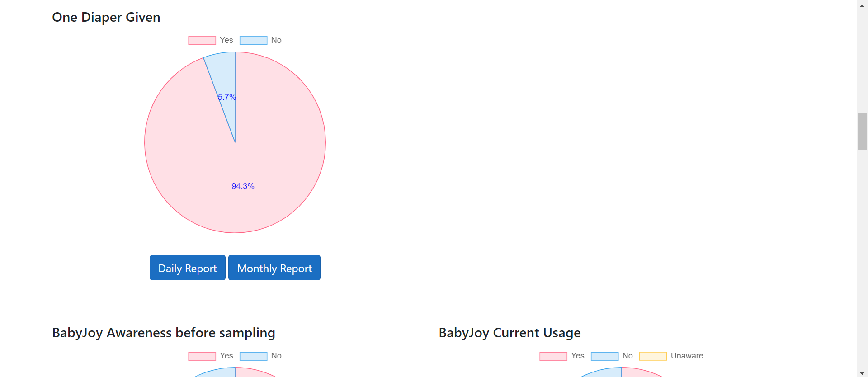Click Yes pink swatch in BabyJoy Current Usage
868x377 pixels.
coord(553,356)
